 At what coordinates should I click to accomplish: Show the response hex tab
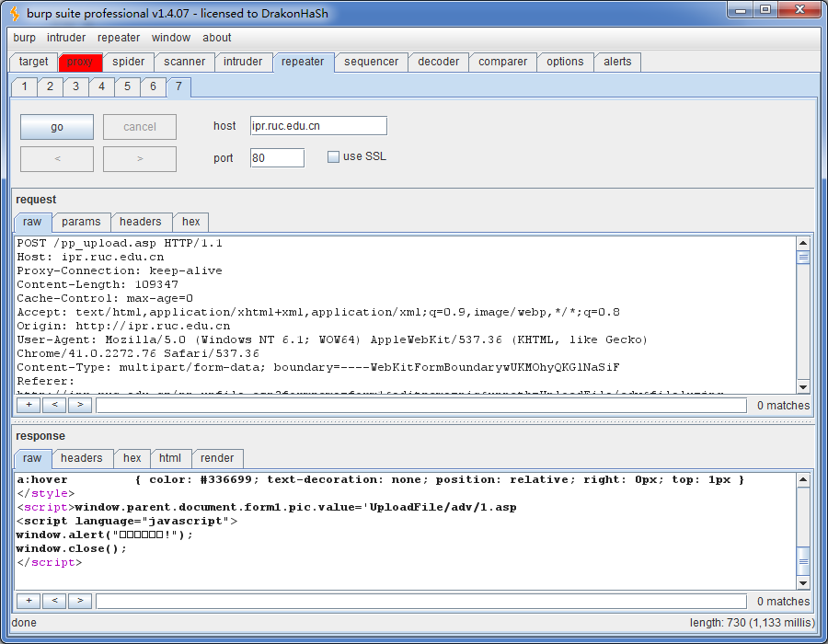[132, 458]
